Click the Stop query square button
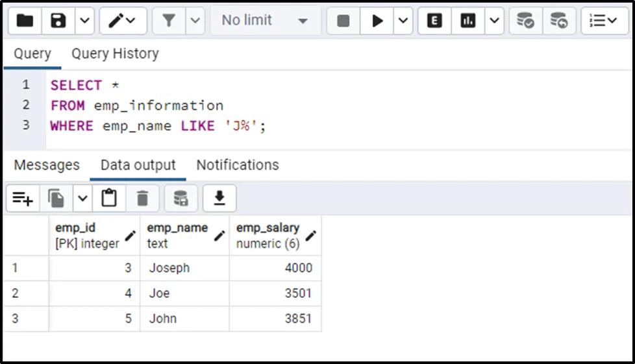 click(343, 21)
